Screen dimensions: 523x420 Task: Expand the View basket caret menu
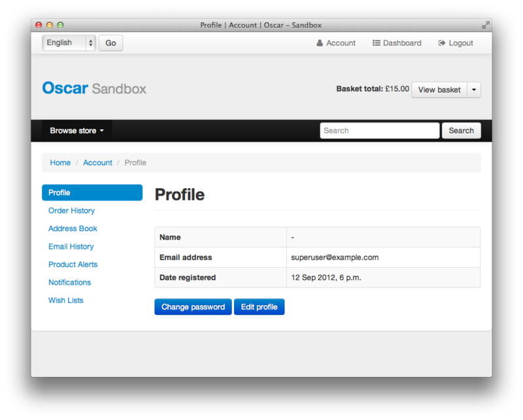tap(473, 89)
